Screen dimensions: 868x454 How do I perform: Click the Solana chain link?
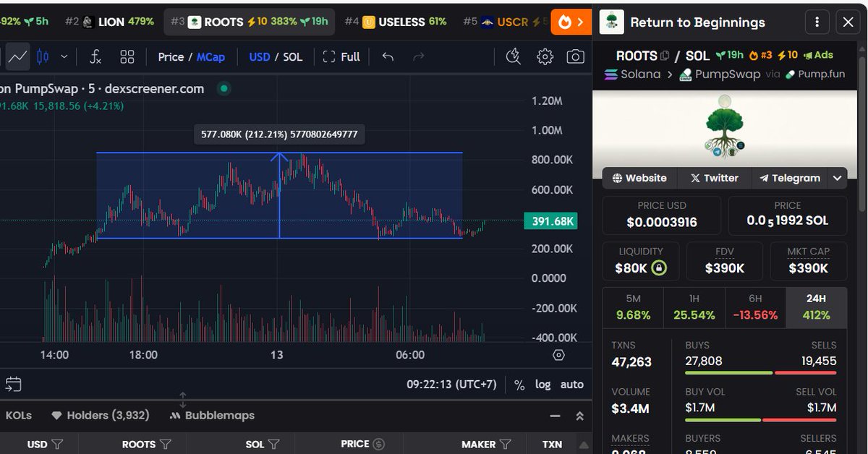point(632,74)
